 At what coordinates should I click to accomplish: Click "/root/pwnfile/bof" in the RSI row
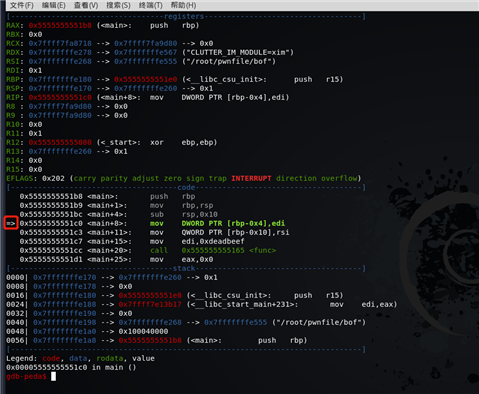pyautogui.click(x=229, y=62)
